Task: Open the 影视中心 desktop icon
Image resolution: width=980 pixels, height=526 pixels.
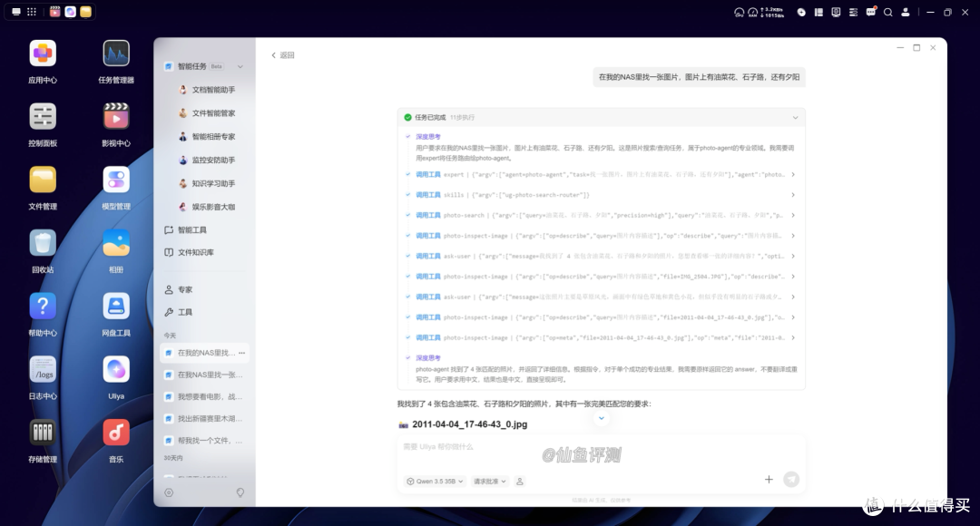Action: pyautogui.click(x=116, y=117)
